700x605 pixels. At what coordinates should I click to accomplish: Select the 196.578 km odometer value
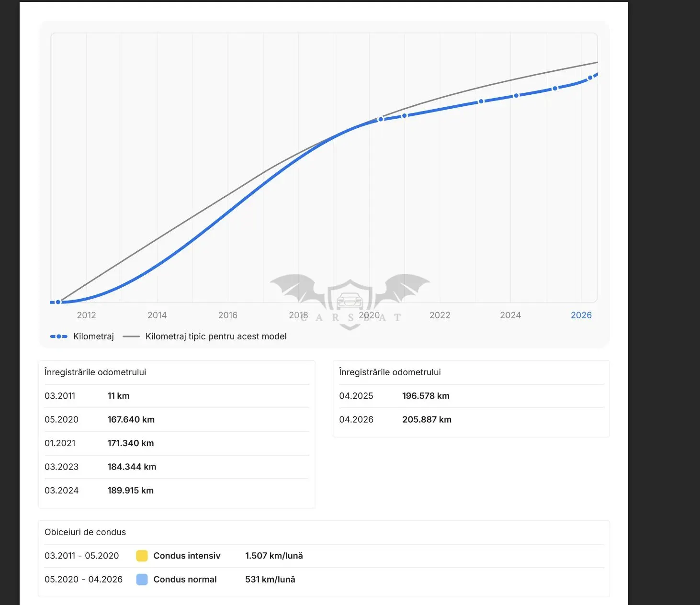pyautogui.click(x=426, y=396)
